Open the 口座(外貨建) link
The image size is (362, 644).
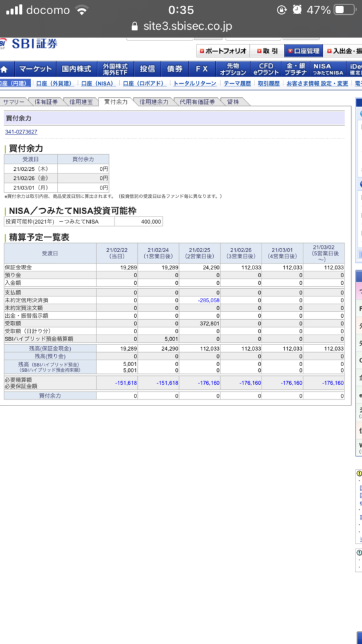(x=55, y=83)
